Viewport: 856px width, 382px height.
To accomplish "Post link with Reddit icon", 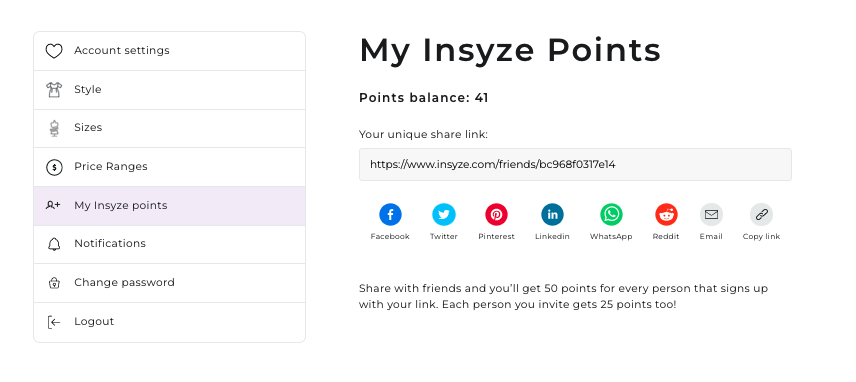I will [x=666, y=214].
